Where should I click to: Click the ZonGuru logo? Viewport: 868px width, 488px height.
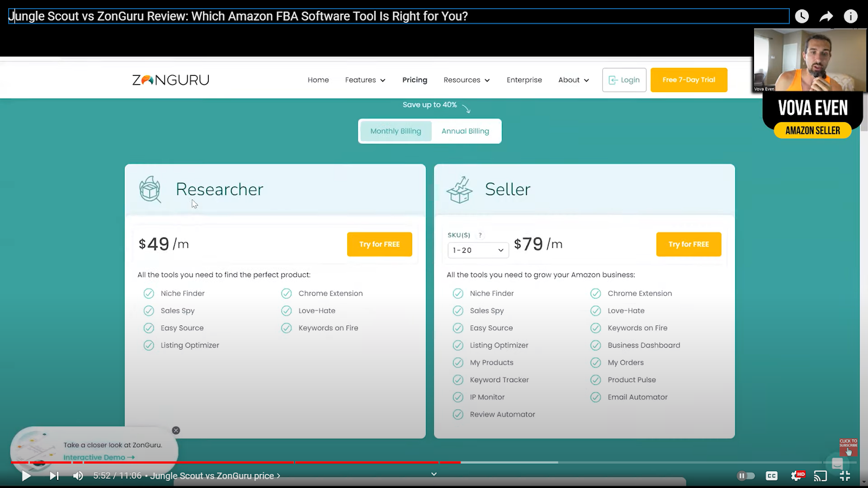171,80
